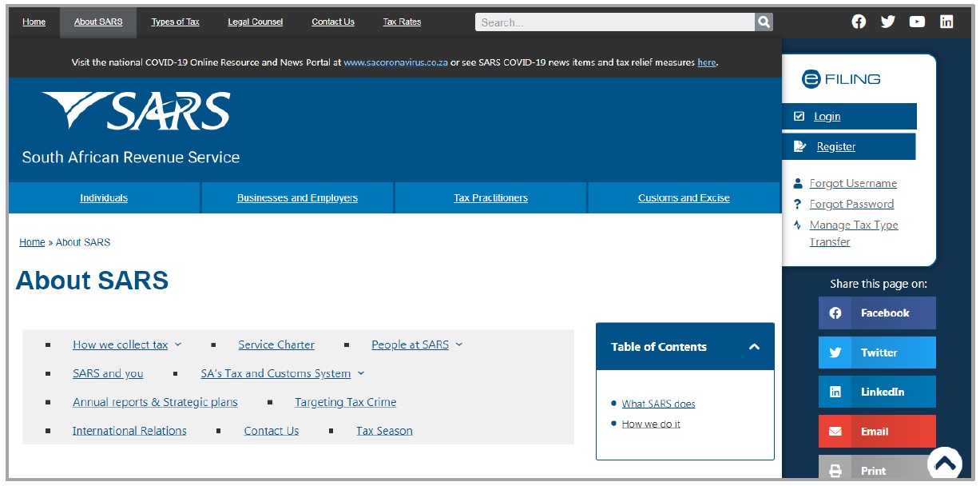Open Annual reports & Strategic plans
Image resolution: width=980 pixels, height=486 pixels.
click(x=155, y=402)
